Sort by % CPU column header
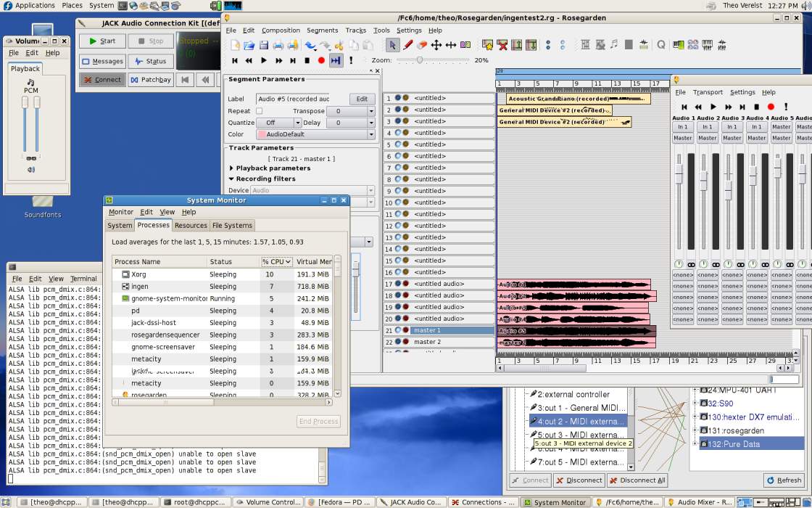 [276, 262]
